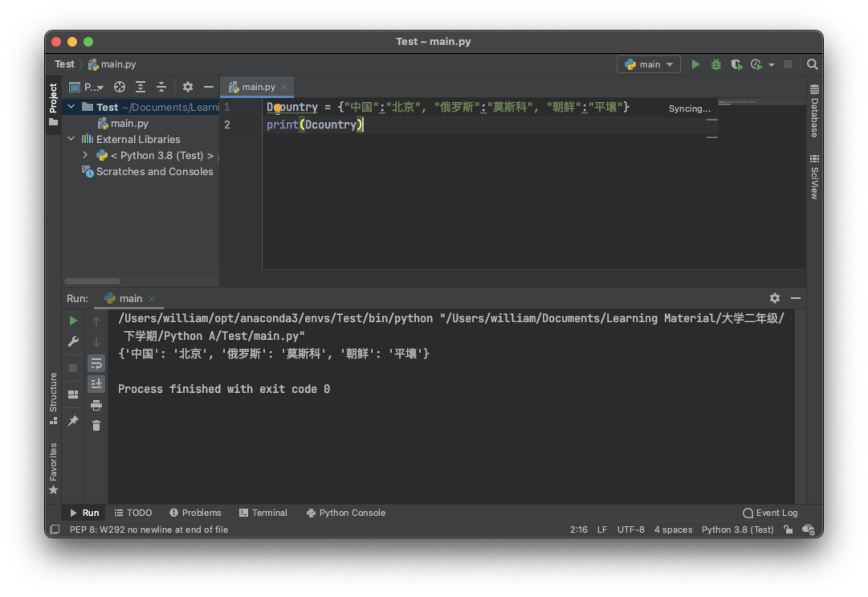868x597 pixels.
Task: Click the trash icon to clear console
Action: (x=96, y=425)
